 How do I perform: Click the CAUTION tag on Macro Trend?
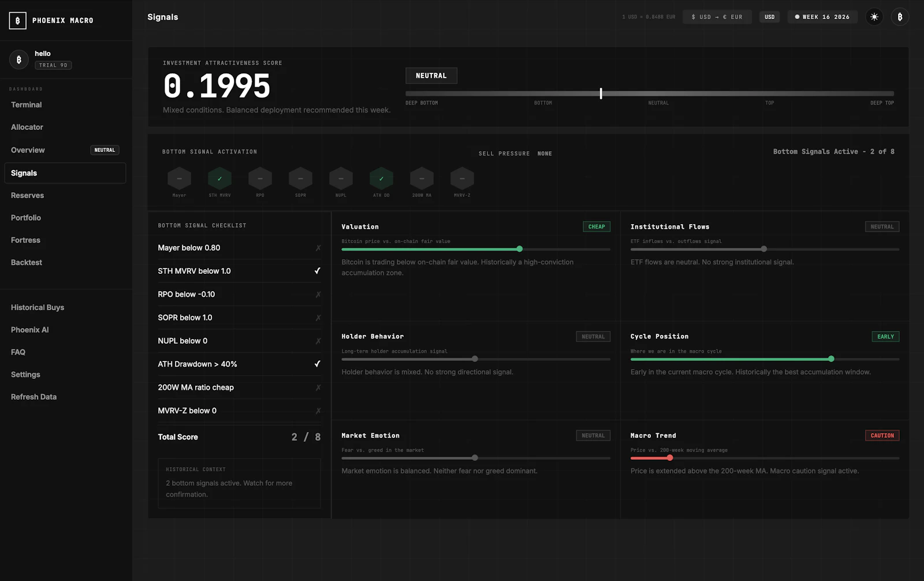[882, 435]
